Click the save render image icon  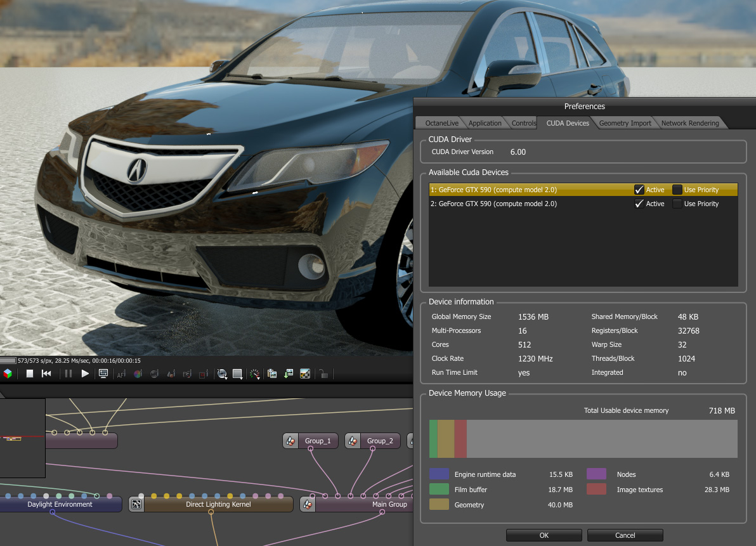[x=289, y=374]
